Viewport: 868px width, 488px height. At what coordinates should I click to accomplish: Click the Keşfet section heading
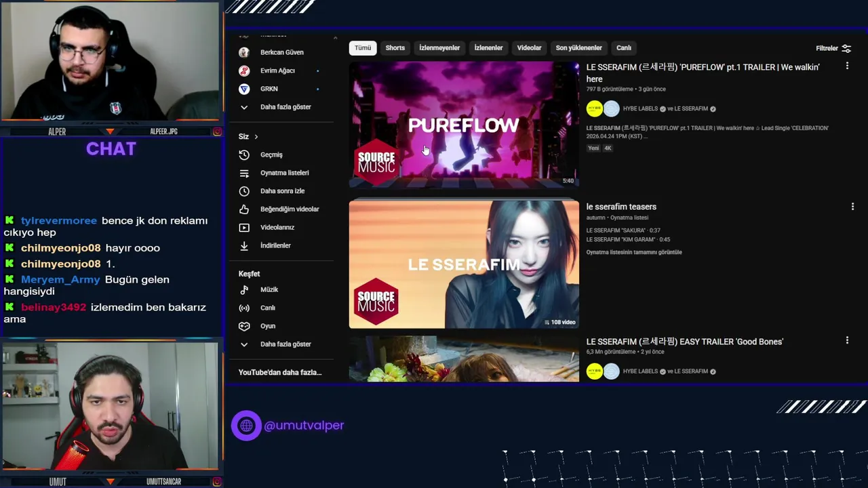(x=249, y=274)
